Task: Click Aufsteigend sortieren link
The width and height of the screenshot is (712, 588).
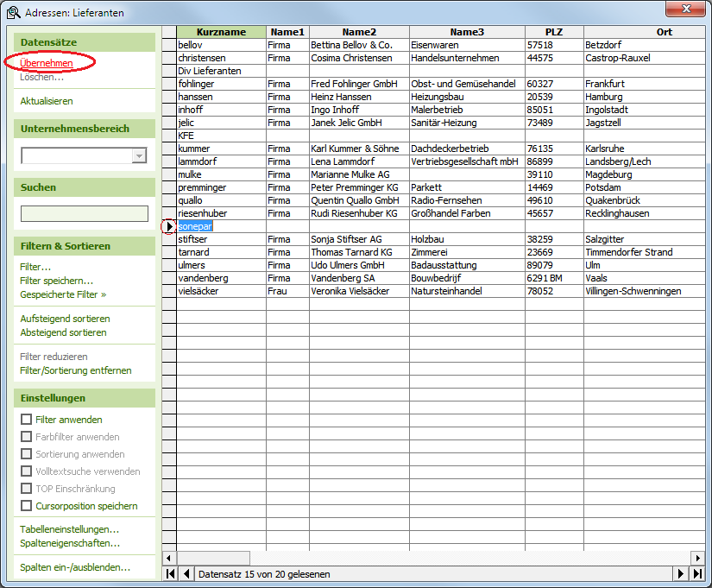Action: coord(65,319)
